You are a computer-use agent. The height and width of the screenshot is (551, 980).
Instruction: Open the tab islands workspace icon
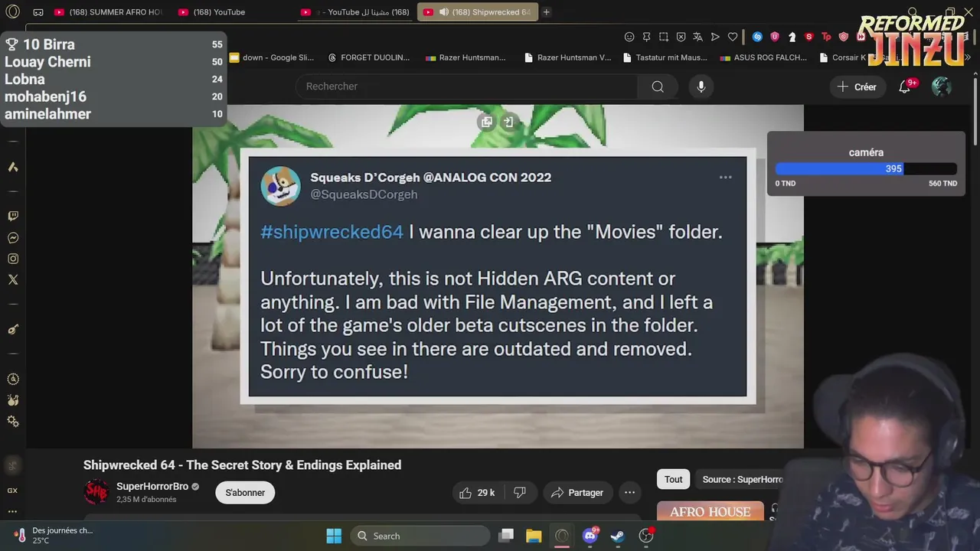coord(38,12)
